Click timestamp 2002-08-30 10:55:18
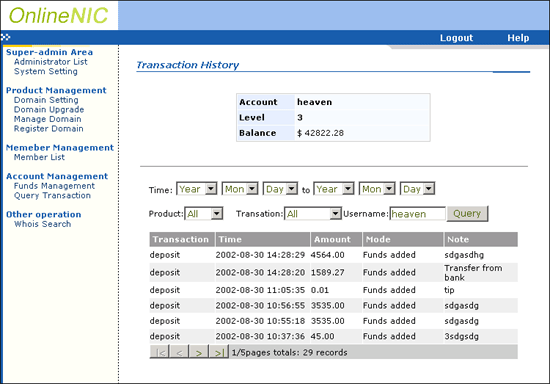Viewport: 550px width, 384px height. tap(260, 321)
